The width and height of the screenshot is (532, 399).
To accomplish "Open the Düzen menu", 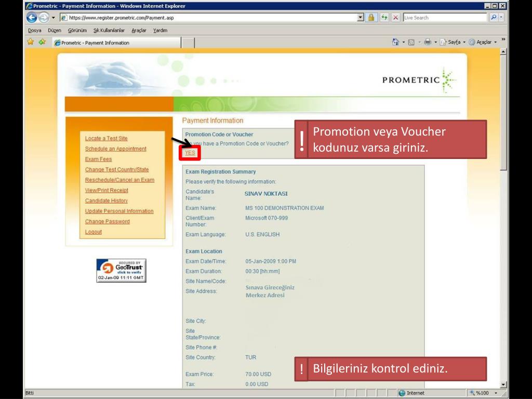I will (54, 31).
